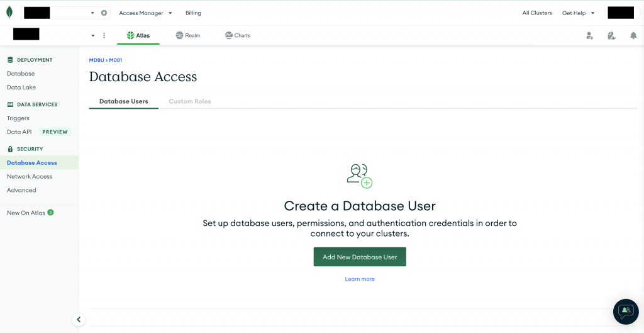Click Add New Database User button

pos(360,257)
